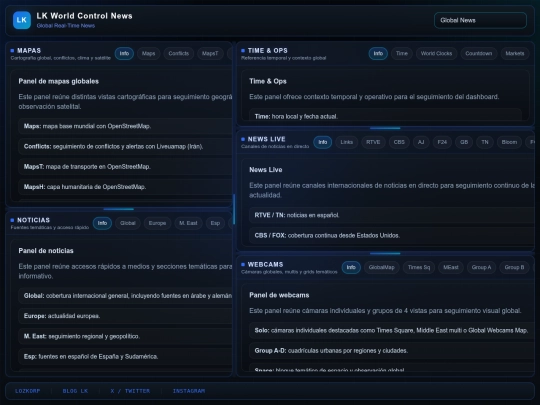Image resolution: width=540 pixels, height=405 pixels.
Task: Select Info tab in NEWS LIVE panel
Action: pos(323,142)
